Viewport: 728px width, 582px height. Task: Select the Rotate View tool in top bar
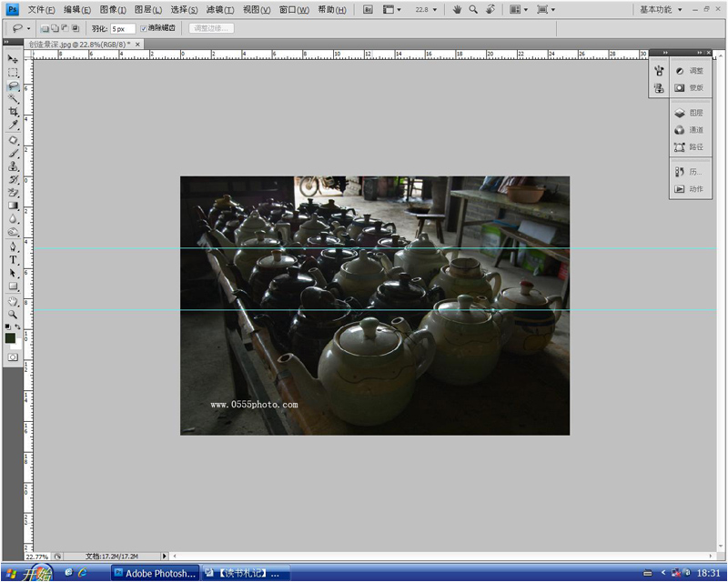[491, 9]
